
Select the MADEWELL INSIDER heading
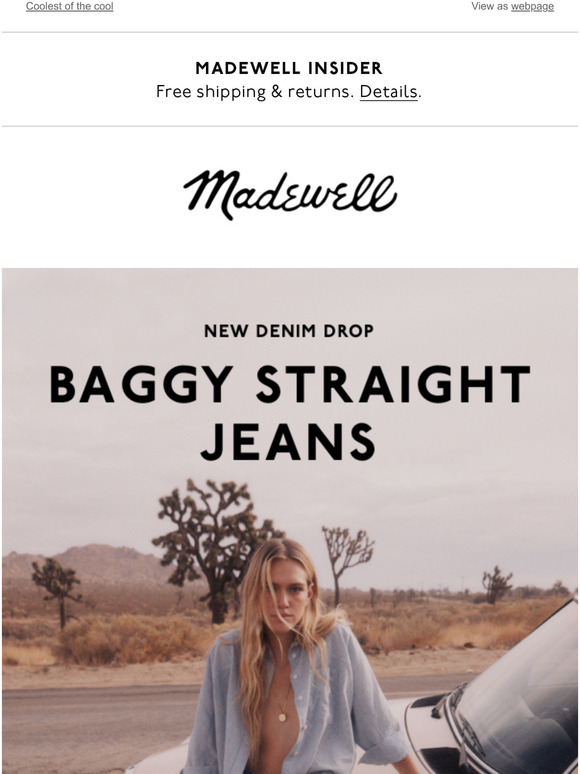(289, 68)
